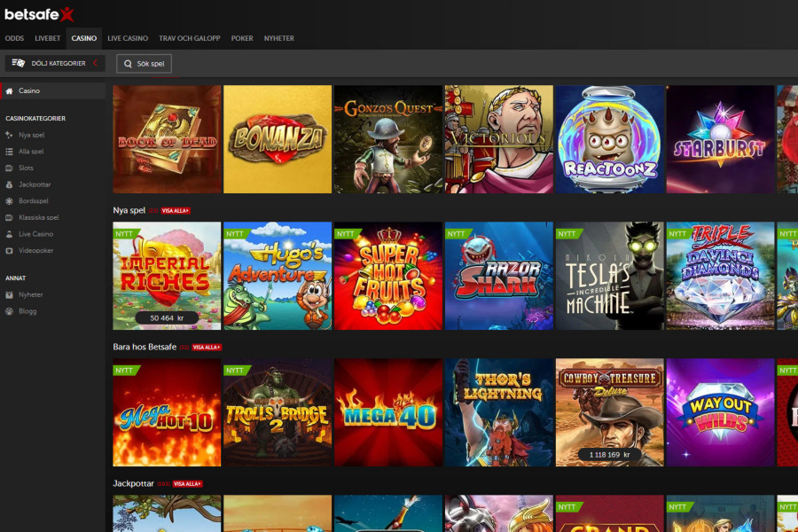This screenshot has width=798, height=532.
Task: Show all Nya spel games
Action: [176, 211]
